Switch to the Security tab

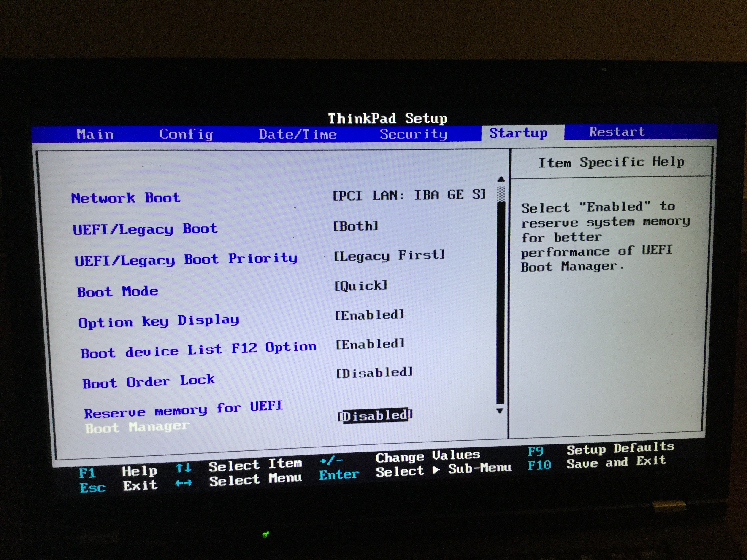413,134
